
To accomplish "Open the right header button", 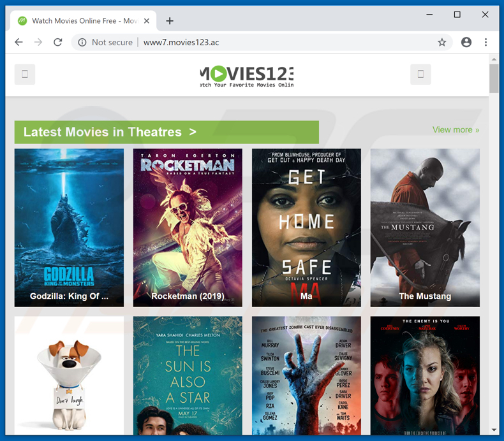I will pos(420,74).
